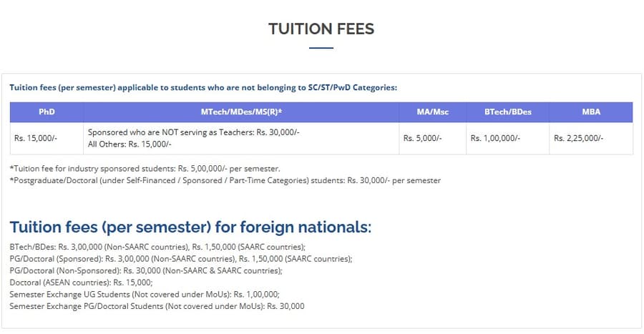The width and height of the screenshot is (644, 334).
Task: Click the blue divider under the heading
Action: pos(321,48)
